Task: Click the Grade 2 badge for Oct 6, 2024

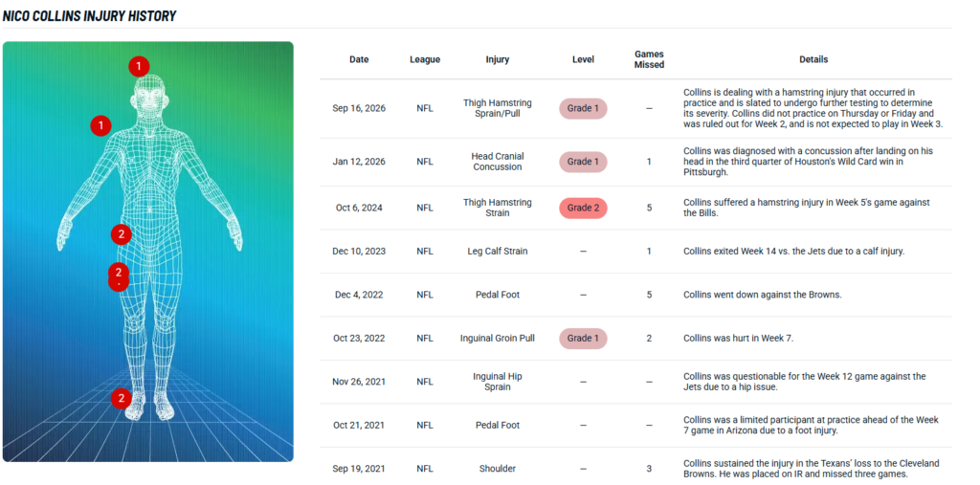Action: [x=583, y=208]
